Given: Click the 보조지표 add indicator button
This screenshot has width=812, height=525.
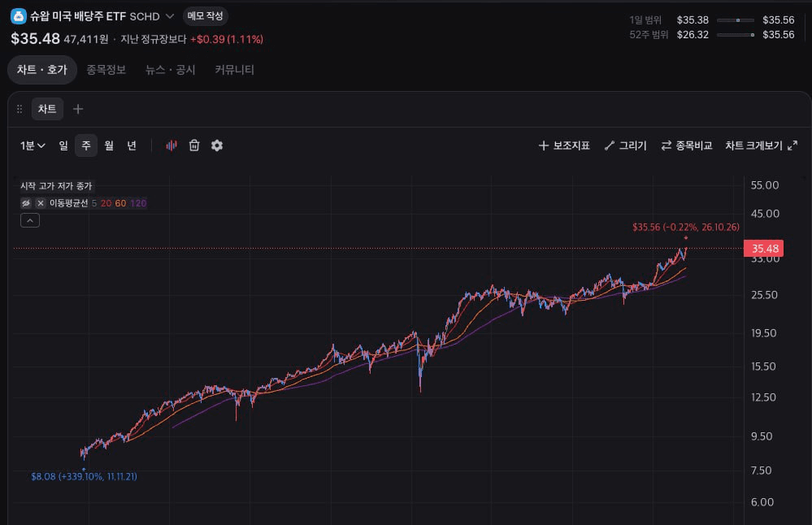Looking at the screenshot, I should [x=564, y=145].
